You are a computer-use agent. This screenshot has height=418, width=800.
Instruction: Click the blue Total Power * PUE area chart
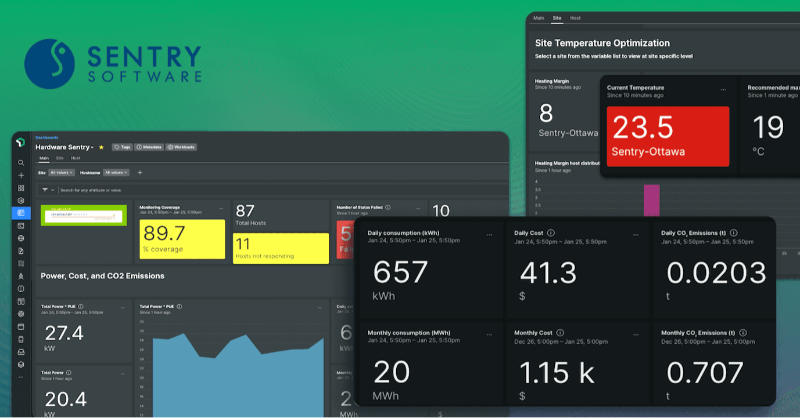[238, 375]
